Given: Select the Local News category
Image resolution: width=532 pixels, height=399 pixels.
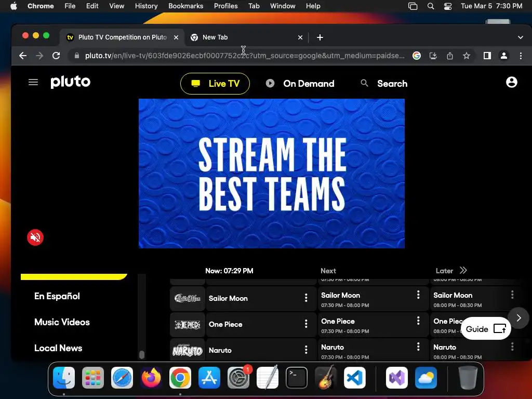Looking at the screenshot, I should (x=58, y=348).
